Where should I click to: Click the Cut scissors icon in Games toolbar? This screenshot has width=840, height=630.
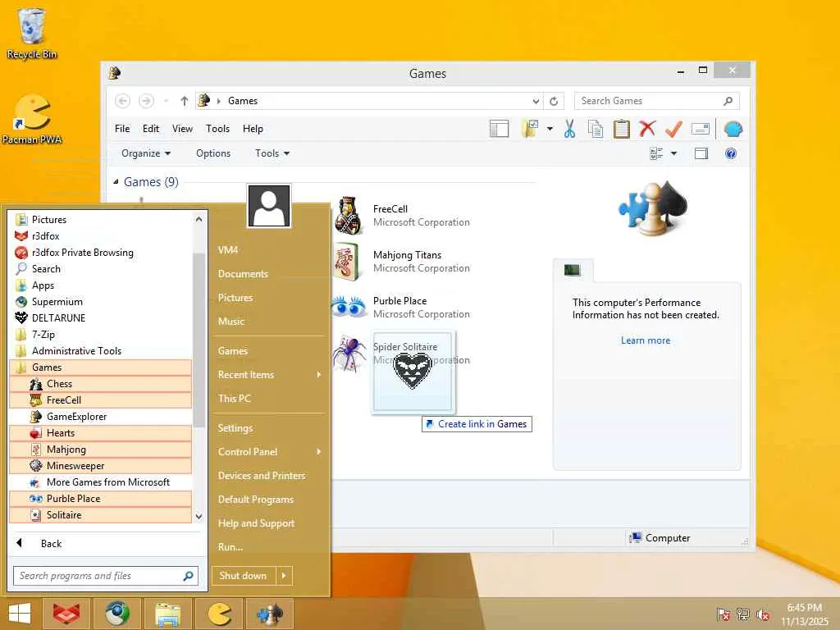coord(569,129)
